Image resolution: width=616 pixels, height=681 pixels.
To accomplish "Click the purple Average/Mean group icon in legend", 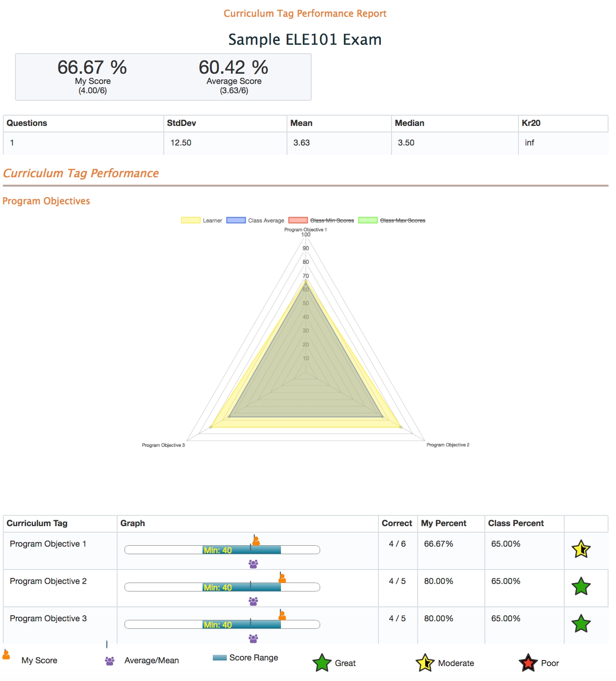I will [x=110, y=661].
